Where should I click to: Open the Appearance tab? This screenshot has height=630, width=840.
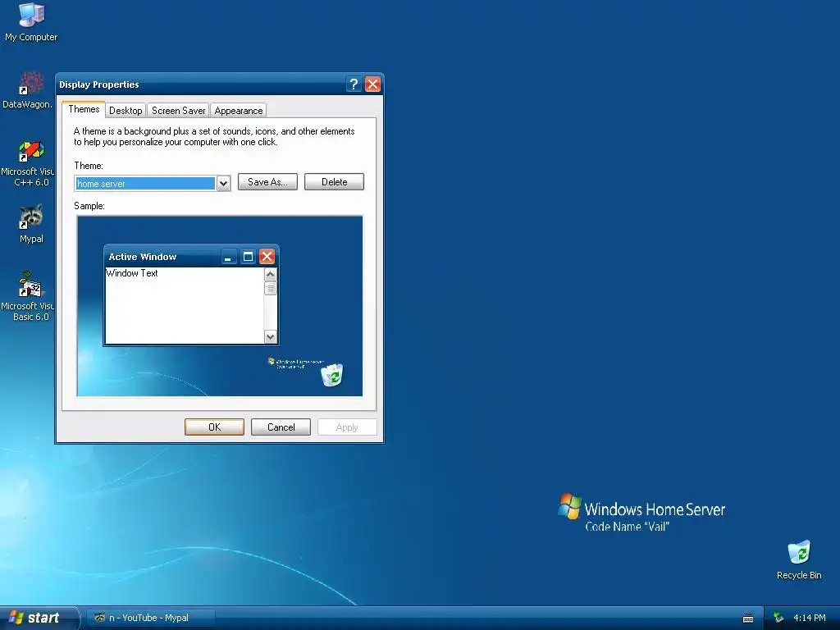click(x=239, y=111)
